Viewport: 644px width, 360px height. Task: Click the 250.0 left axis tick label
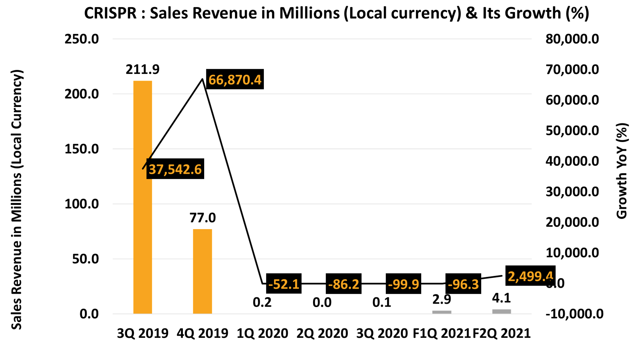[82, 39]
